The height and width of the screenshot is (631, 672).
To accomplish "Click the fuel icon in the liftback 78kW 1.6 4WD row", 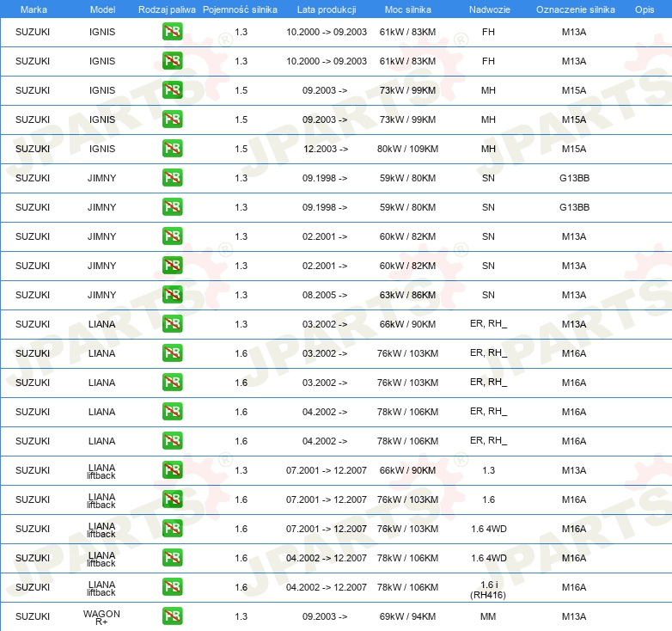I will [172, 557].
